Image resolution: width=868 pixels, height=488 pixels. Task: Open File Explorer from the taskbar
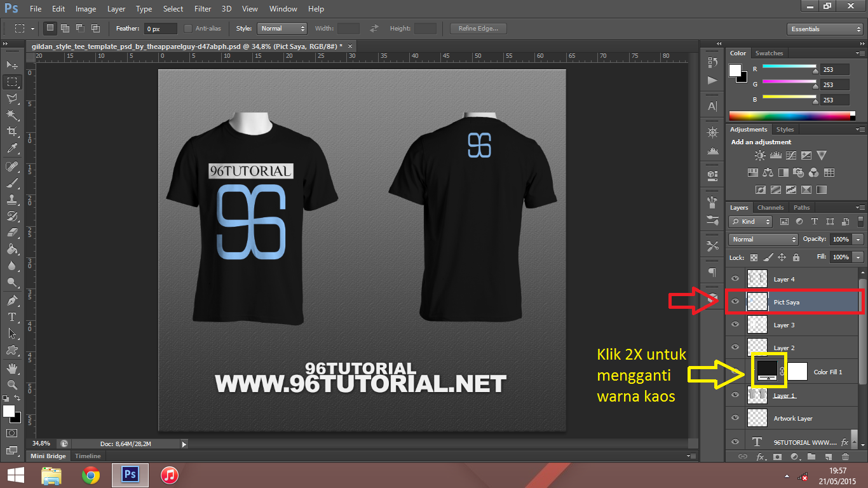point(51,475)
